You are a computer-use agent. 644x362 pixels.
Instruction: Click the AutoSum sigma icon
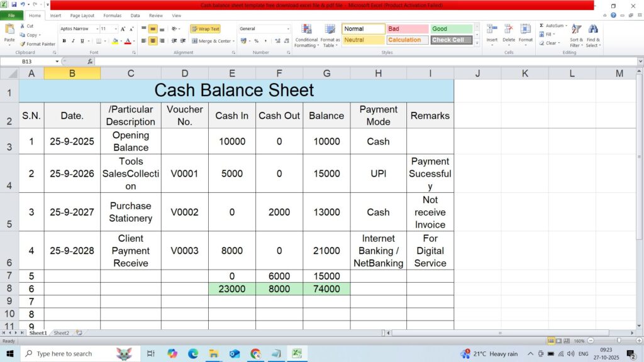point(541,26)
